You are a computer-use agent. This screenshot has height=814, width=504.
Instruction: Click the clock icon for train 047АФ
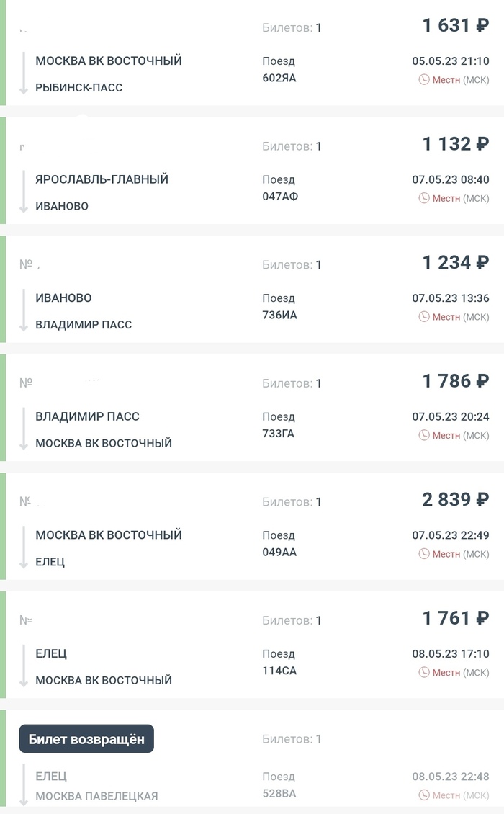[424, 198]
